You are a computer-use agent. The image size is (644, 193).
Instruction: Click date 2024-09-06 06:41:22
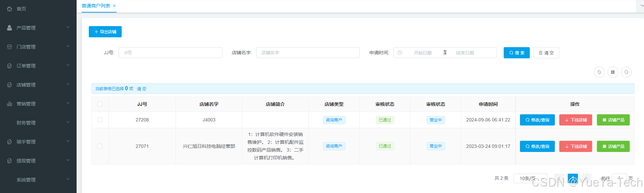(x=488, y=120)
